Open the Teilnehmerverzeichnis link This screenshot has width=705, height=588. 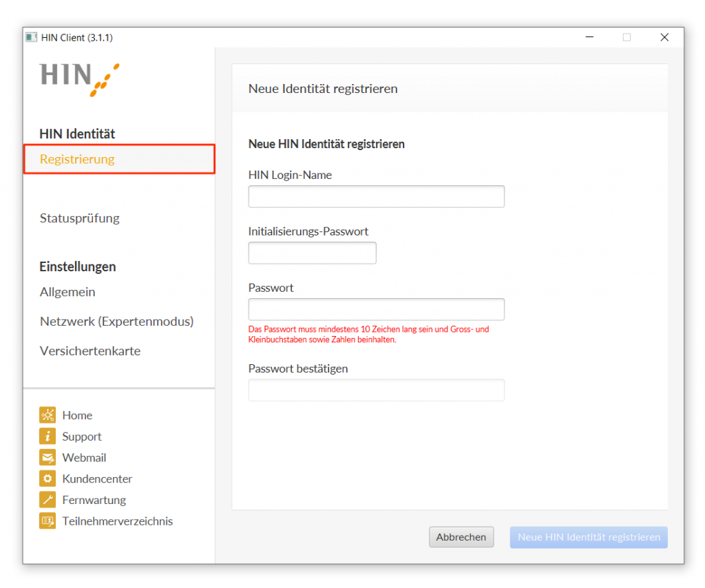[117, 521]
